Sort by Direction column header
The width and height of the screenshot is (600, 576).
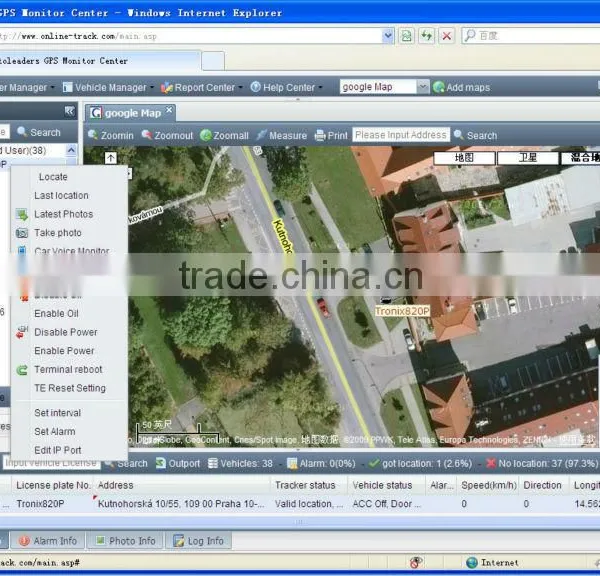(542, 485)
